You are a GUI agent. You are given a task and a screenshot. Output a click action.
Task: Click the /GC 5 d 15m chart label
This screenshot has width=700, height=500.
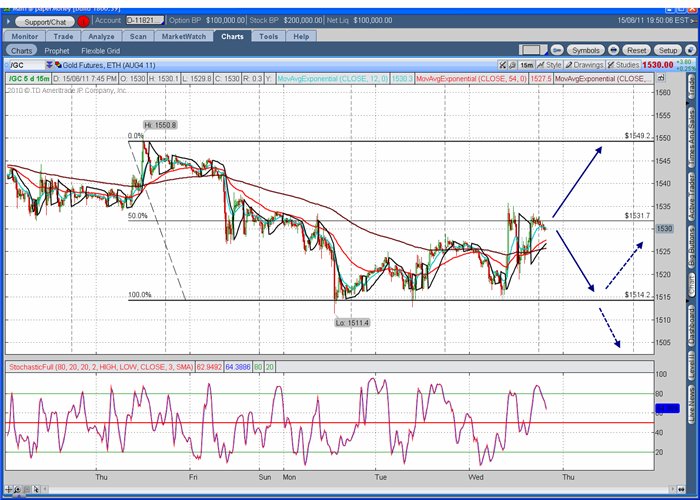click(29, 79)
